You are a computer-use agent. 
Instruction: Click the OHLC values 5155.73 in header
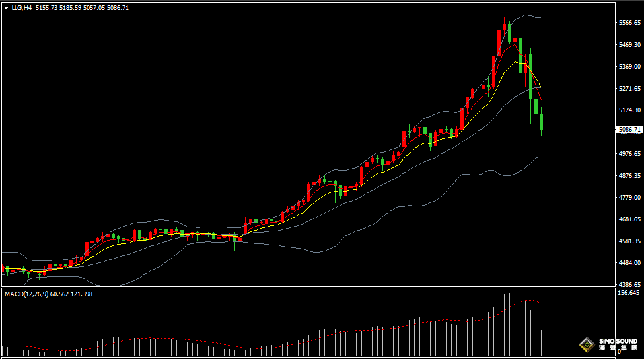[46, 7]
